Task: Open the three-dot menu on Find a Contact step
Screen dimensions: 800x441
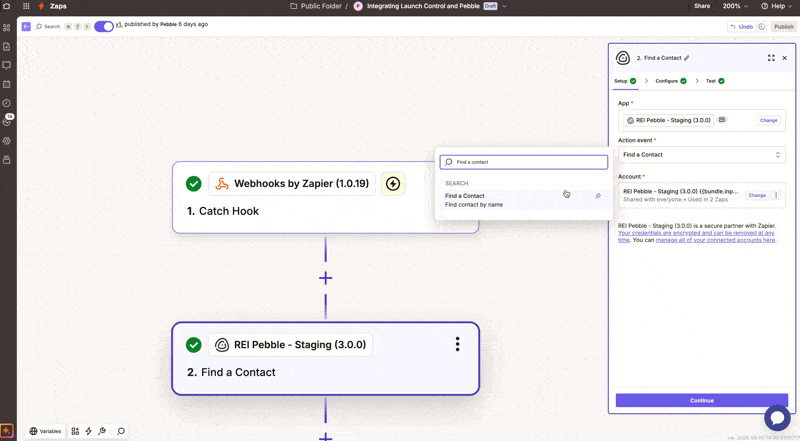Action: click(457, 344)
